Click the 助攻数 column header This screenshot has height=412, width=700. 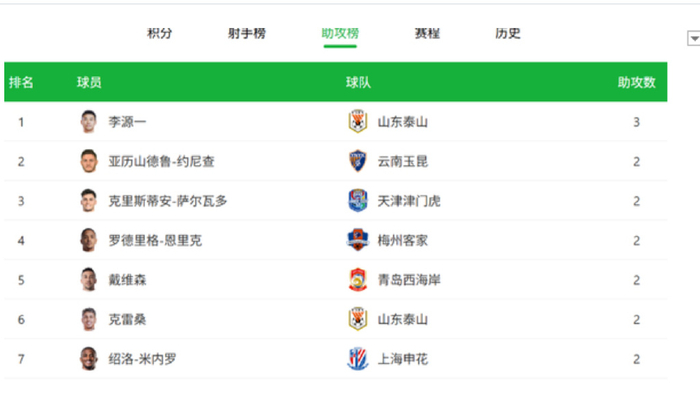636,82
